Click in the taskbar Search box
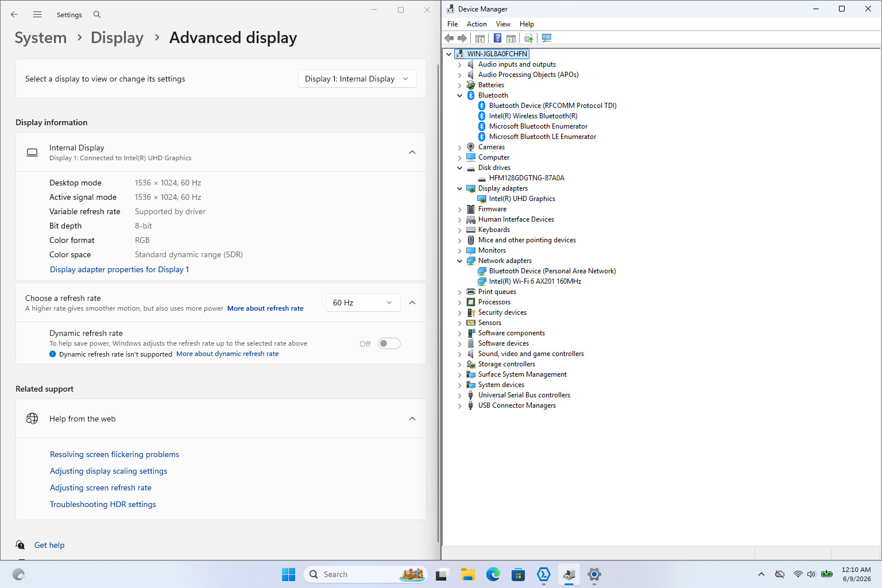Viewport: 882px width, 588px height. pos(365,574)
